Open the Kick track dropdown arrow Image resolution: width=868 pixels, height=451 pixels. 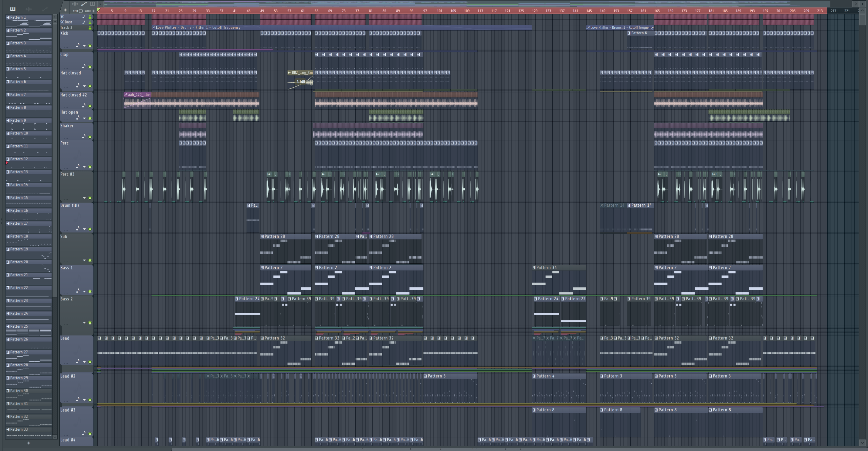(84, 46)
